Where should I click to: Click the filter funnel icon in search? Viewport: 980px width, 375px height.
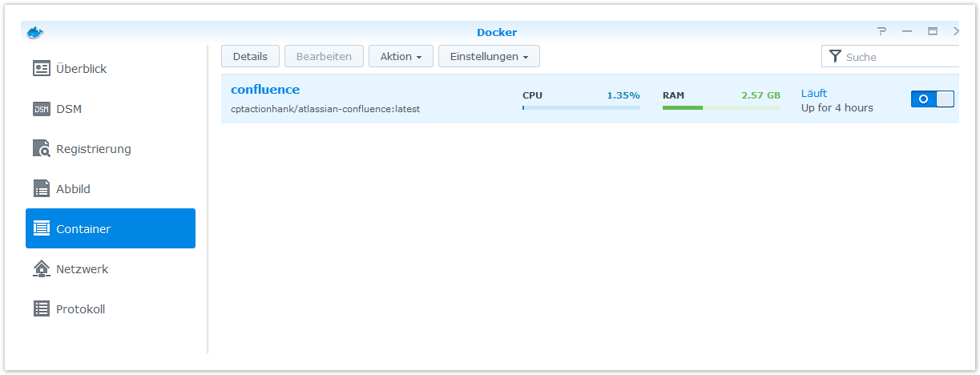(836, 57)
